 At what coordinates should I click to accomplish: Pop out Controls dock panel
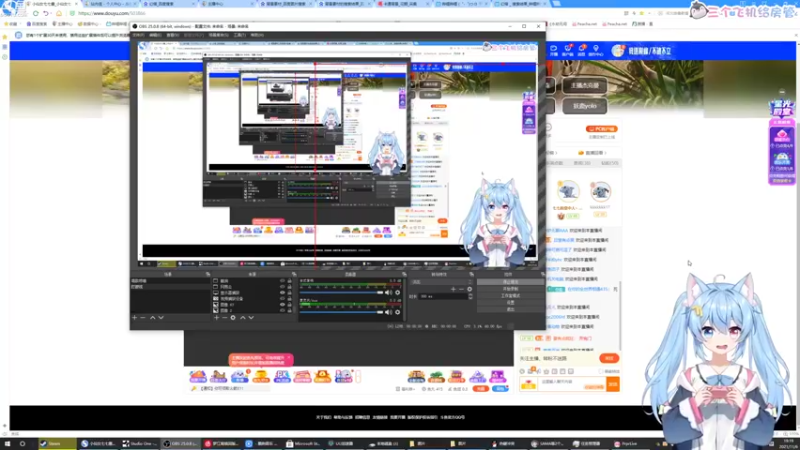542,274
